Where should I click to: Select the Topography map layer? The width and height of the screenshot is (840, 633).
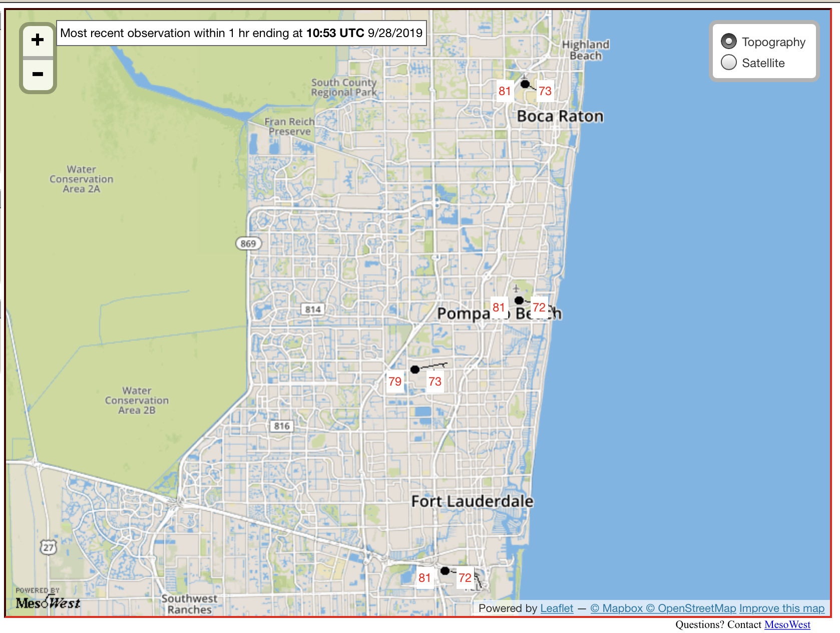point(729,42)
